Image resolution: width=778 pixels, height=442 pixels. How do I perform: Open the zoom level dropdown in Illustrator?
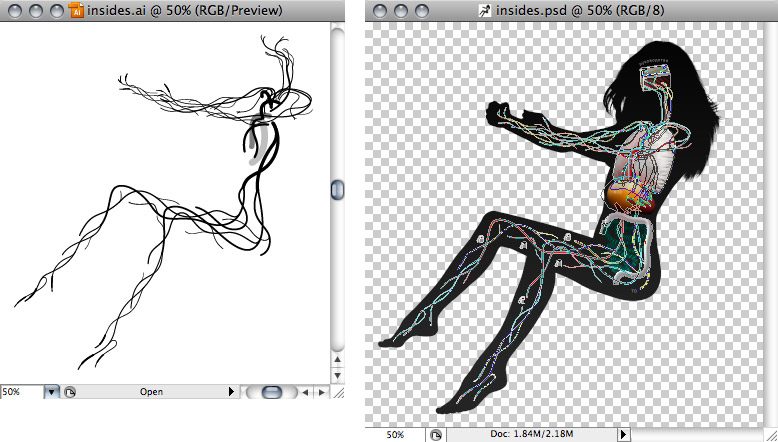pyautogui.click(x=52, y=392)
